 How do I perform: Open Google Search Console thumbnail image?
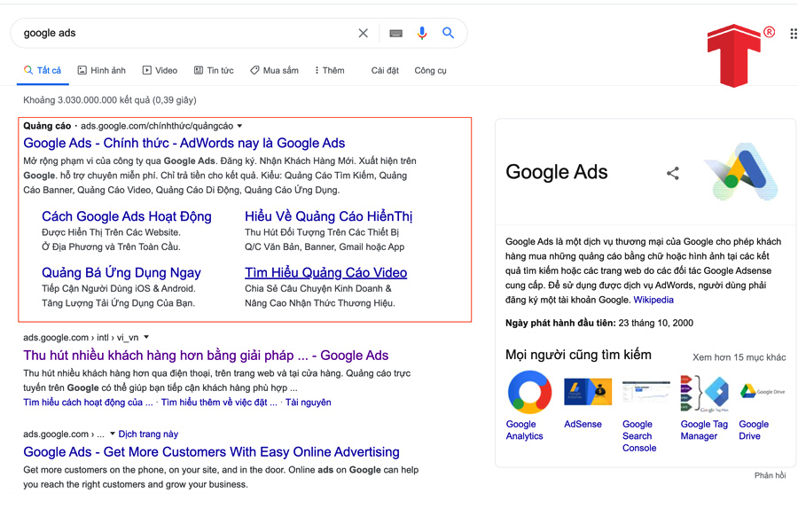coord(646,392)
